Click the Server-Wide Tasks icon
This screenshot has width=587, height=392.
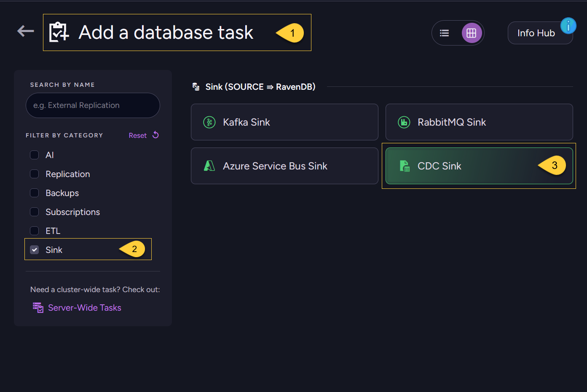[x=38, y=308]
